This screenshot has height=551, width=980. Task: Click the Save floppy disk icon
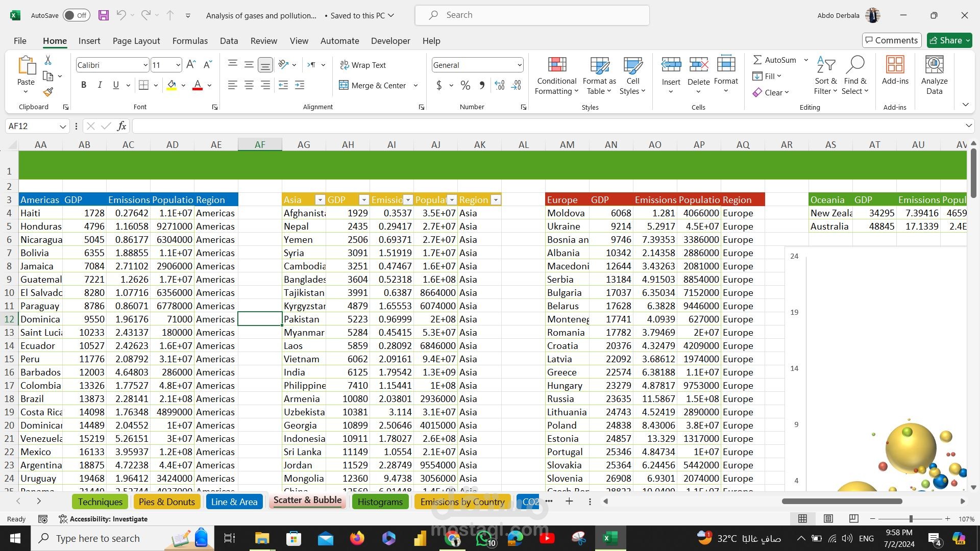click(x=104, y=15)
